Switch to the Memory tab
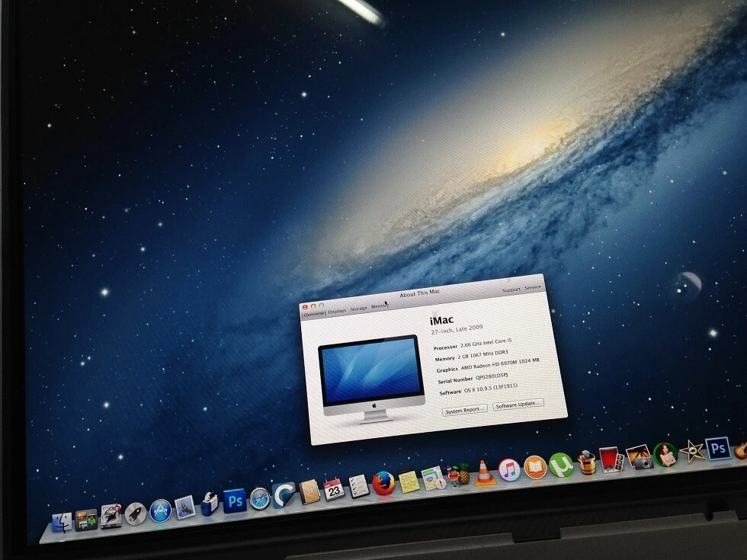The height and width of the screenshot is (560, 747). pyautogui.click(x=380, y=306)
